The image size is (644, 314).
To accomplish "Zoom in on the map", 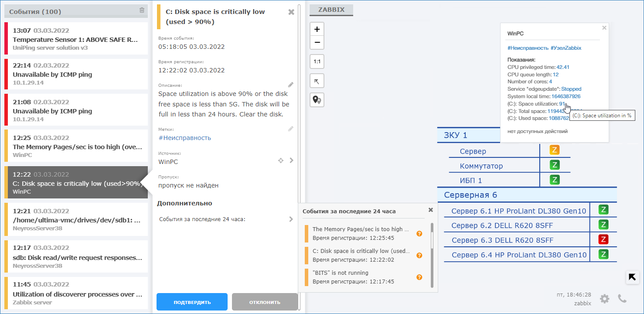I will point(317,29).
